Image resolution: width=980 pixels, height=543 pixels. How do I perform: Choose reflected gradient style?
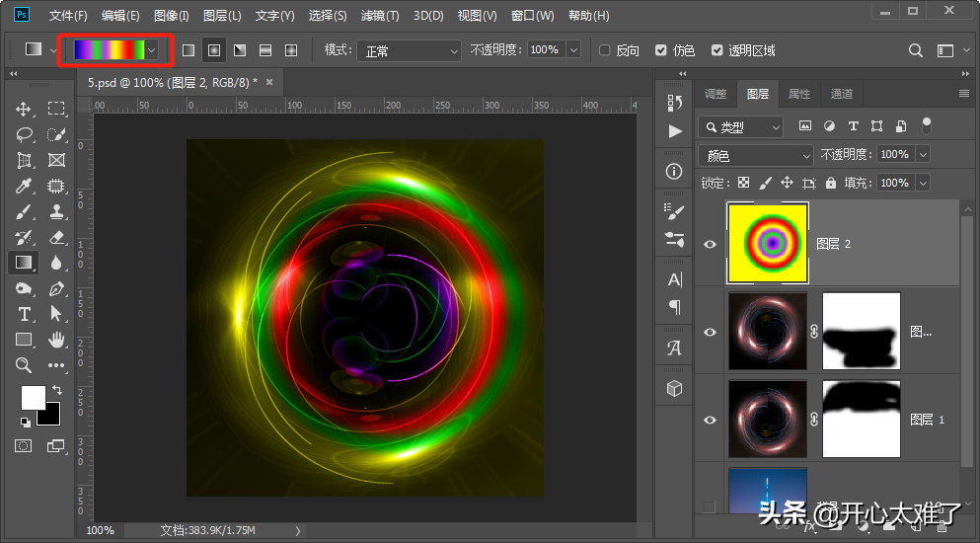coord(265,50)
